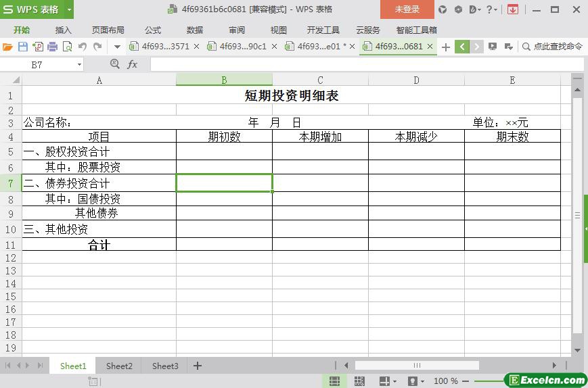Toggle page break preview view icon
The height and width of the screenshot is (388, 588).
coord(359,381)
